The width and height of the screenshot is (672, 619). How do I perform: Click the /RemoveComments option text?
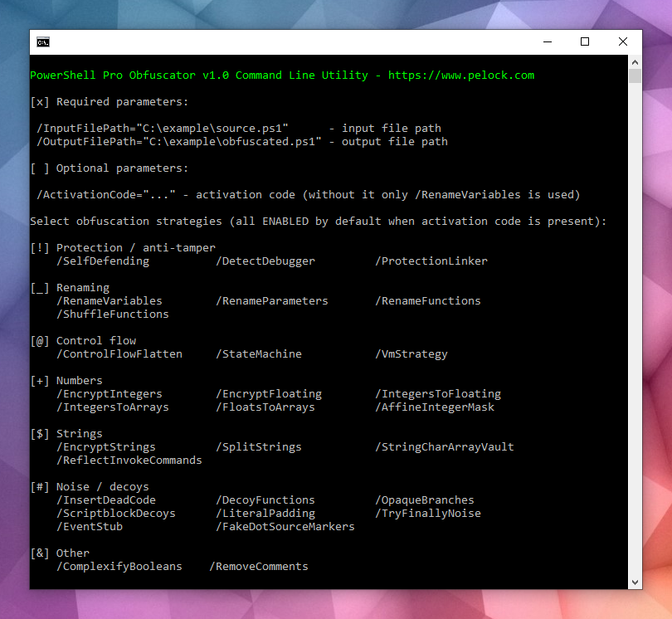(259, 567)
